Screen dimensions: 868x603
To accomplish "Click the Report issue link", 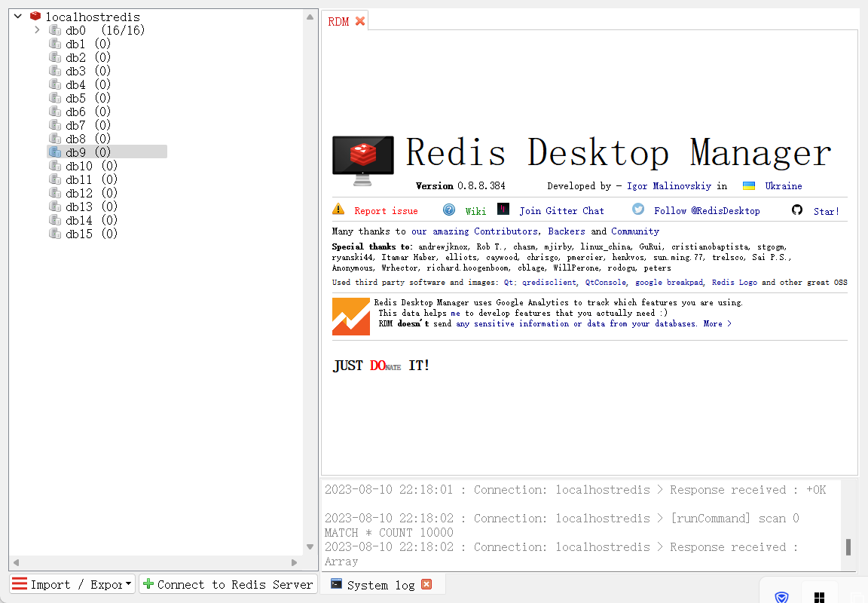I will tap(386, 211).
